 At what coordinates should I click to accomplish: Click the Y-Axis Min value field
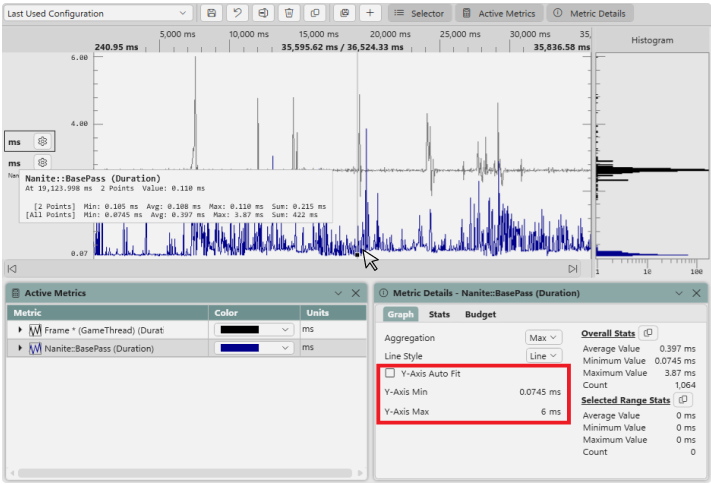pos(540,391)
